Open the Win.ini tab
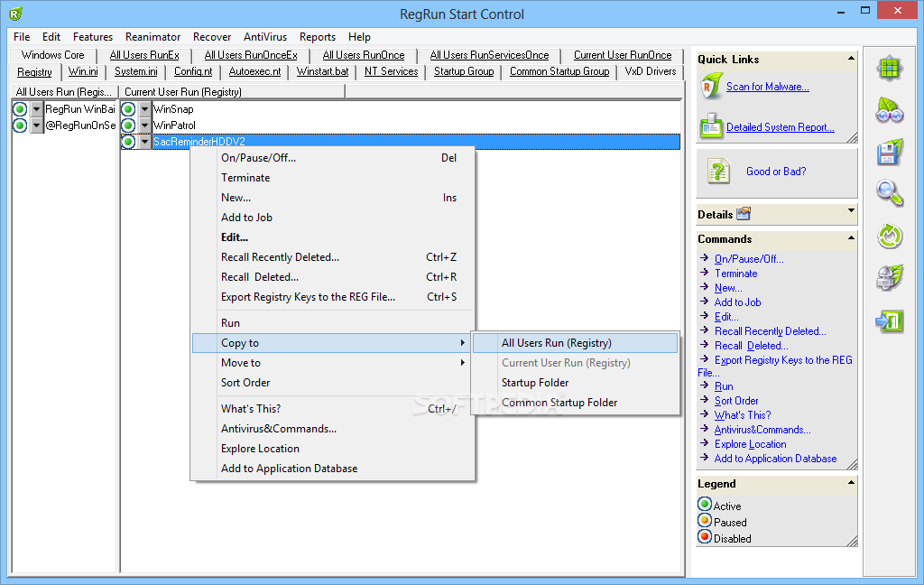The image size is (924, 585). (x=83, y=71)
